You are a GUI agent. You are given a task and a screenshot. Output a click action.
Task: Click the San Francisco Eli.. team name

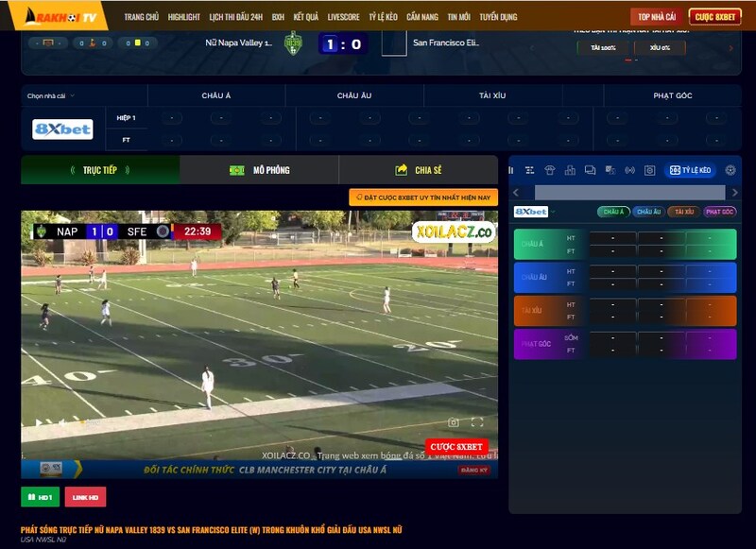click(x=446, y=43)
